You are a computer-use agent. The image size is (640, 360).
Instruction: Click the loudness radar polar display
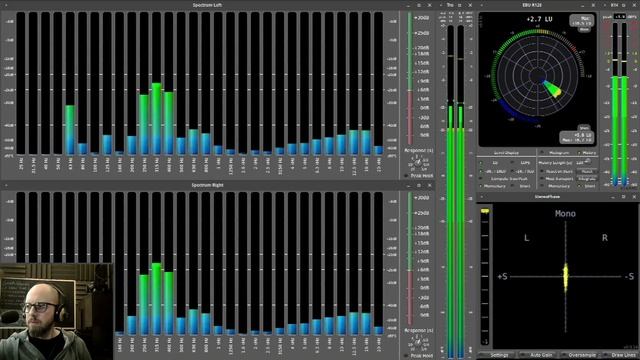click(538, 76)
